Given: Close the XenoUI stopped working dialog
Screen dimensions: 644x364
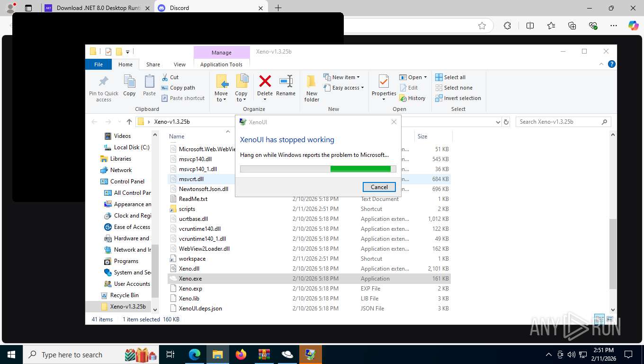Looking at the screenshot, I should pyautogui.click(x=394, y=122).
